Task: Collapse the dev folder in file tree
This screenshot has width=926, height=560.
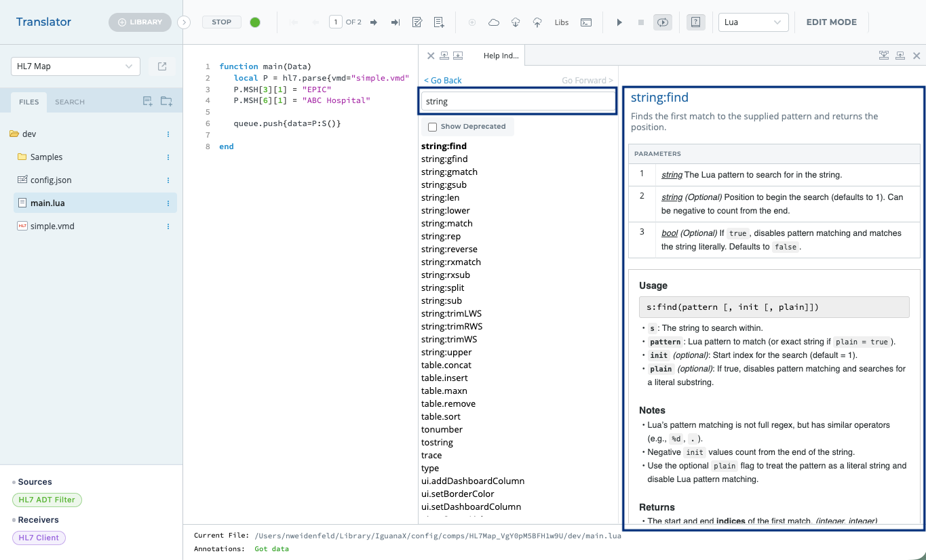Action: pos(14,134)
